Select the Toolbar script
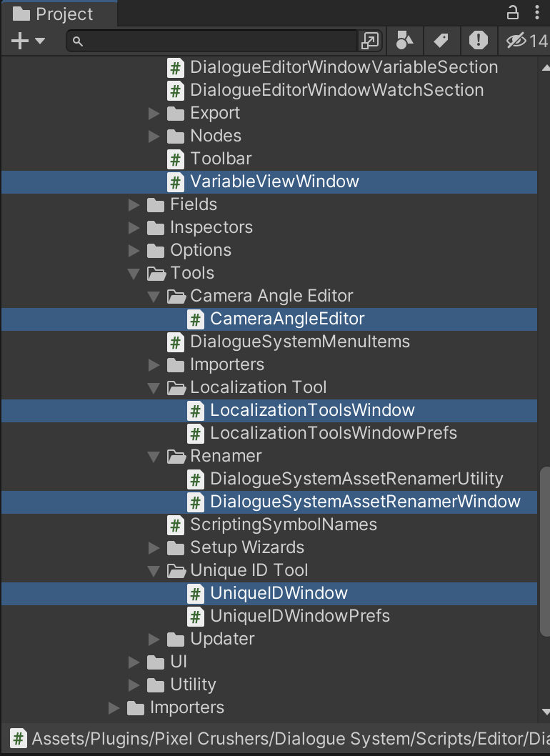 point(221,159)
